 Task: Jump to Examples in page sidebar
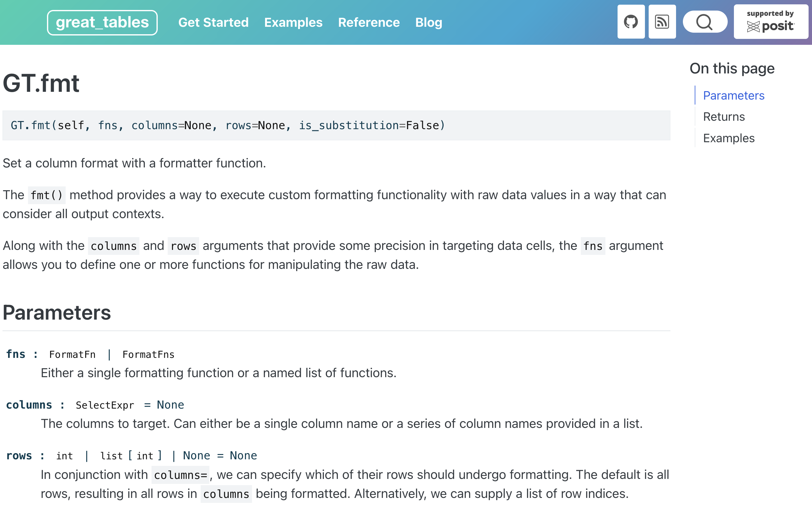[728, 138]
